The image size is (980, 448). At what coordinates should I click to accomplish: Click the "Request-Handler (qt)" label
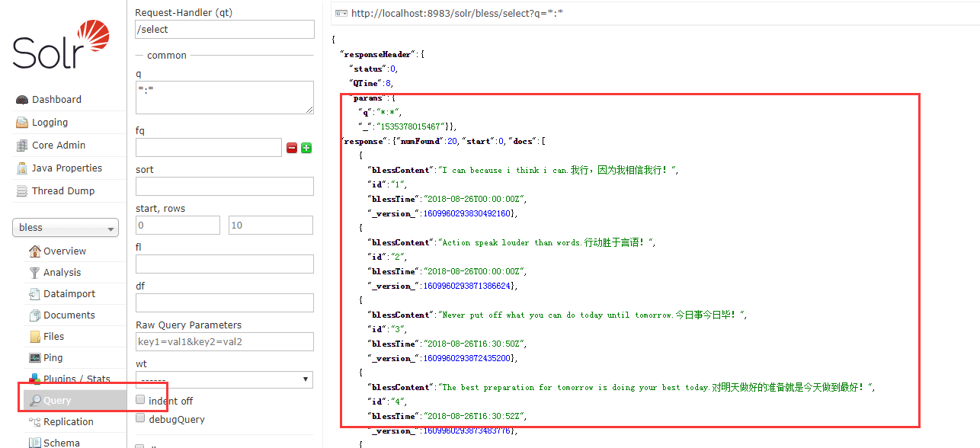pyautogui.click(x=185, y=12)
